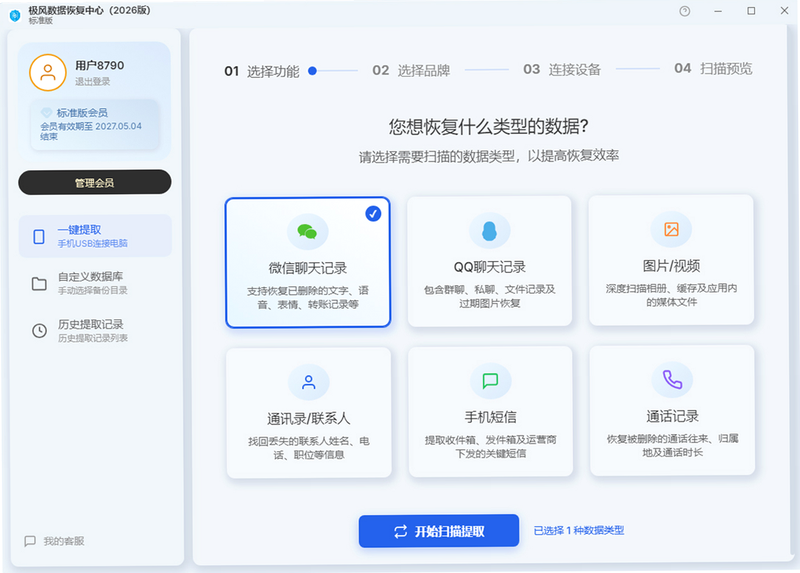Click the 手动选择备份目录 subtitle
This screenshot has height=573, width=800.
pyautogui.click(x=92, y=290)
